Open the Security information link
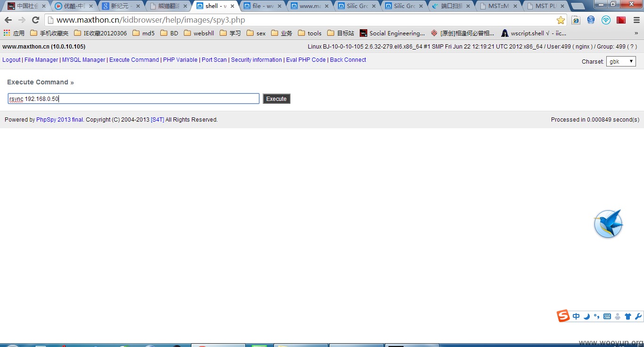 (256, 60)
